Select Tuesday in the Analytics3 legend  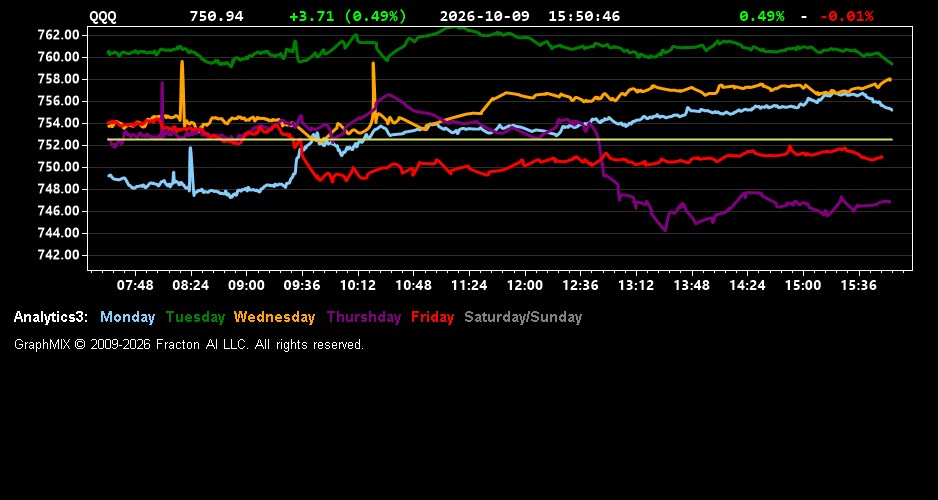click(195, 318)
